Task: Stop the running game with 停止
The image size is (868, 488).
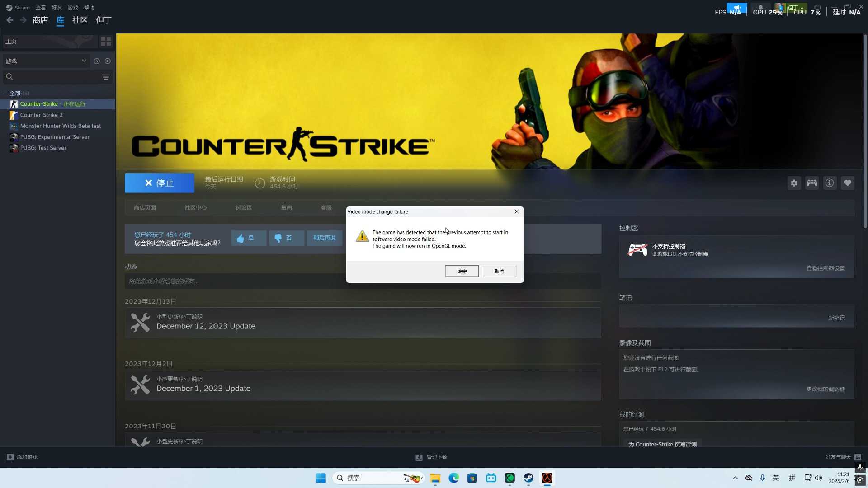Action: click(160, 183)
